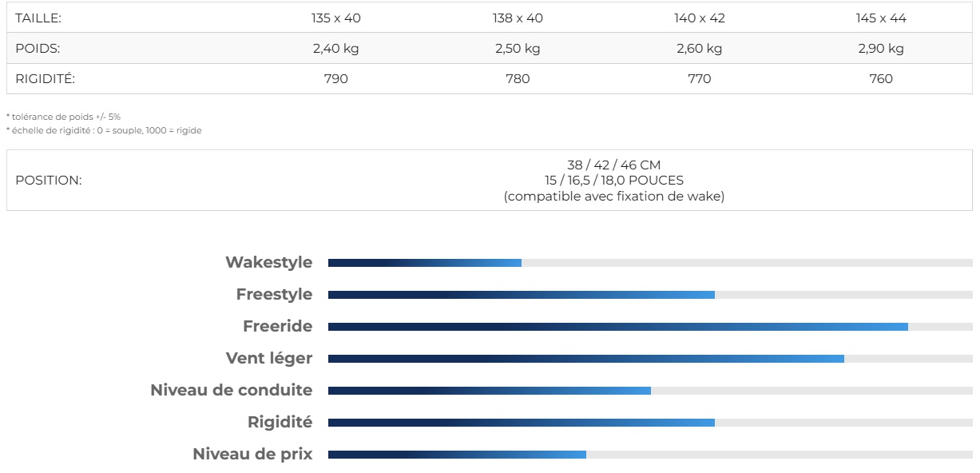This screenshot has width=980, height=473.
Task: Click the 38 / 42 / 46 CM text
Action: coord(613,165)
